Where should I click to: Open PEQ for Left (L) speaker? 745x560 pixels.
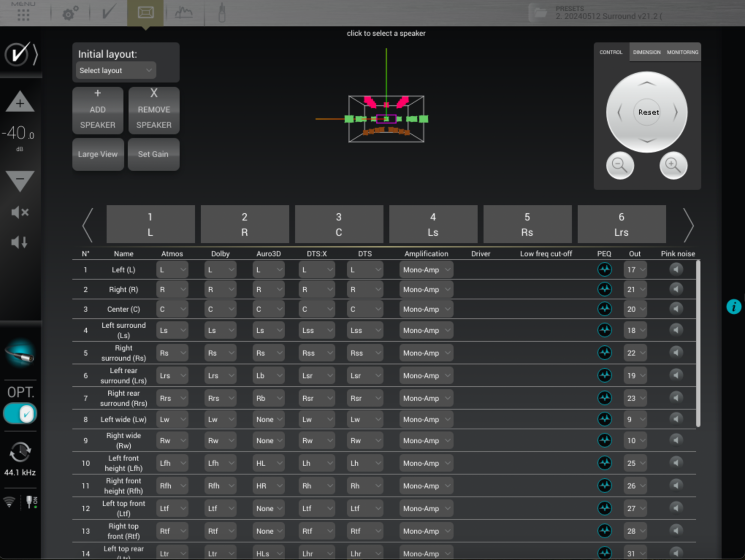[605, 270]
